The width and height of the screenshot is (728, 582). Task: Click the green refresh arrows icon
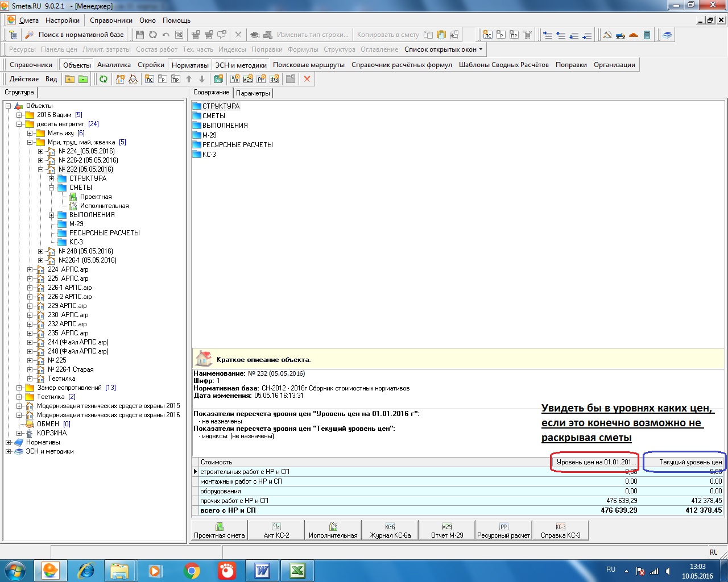point(104,79)
